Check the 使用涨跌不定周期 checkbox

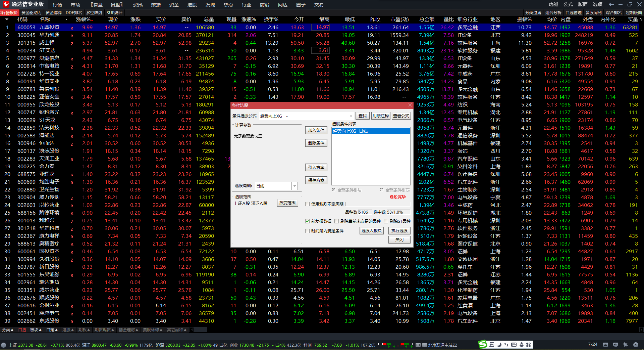click(307, 204)
